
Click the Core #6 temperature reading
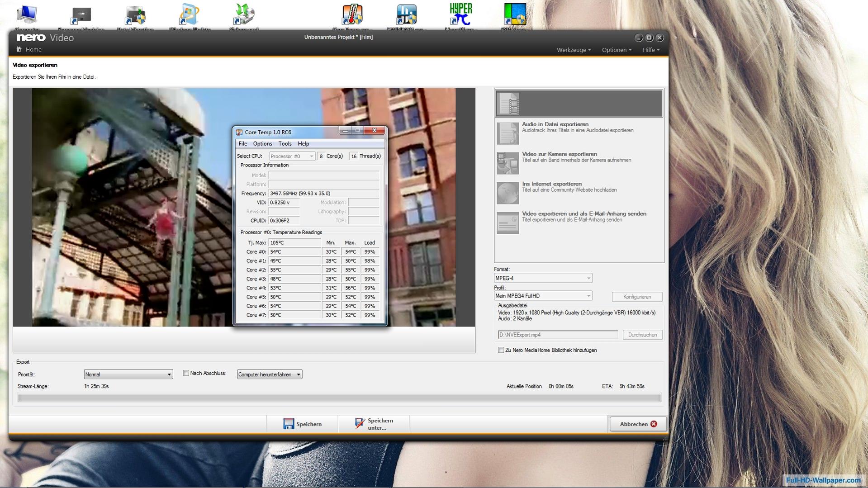click(294, 306)
